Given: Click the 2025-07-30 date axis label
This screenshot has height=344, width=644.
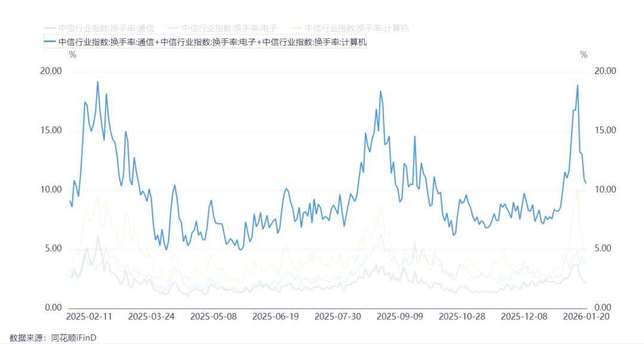Looking at the screenshot, I should coord(338,317).
